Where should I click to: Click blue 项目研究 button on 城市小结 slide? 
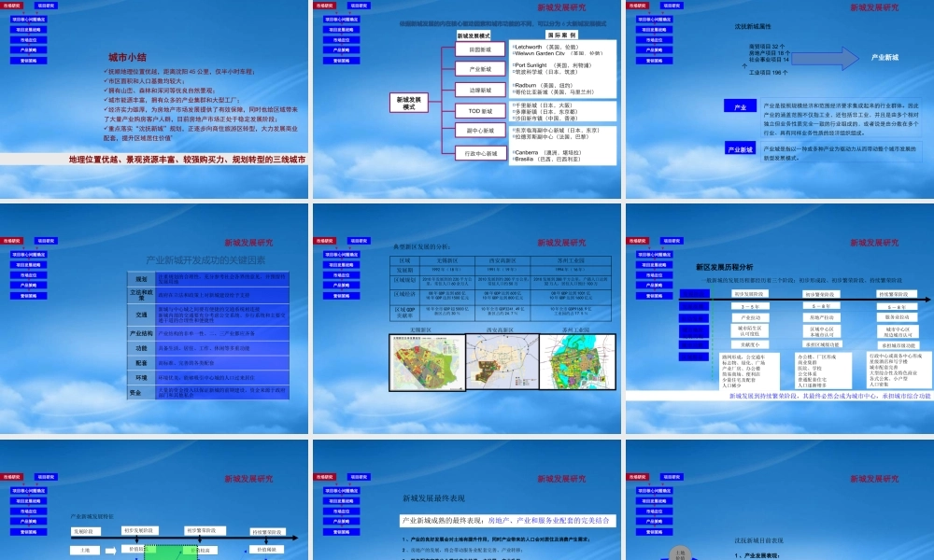pyautogui.click(x=46, y=6)
